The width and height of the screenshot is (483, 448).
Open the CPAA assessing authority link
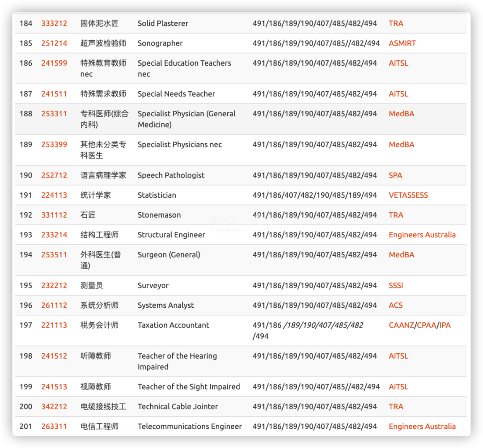tap(426, 325)
